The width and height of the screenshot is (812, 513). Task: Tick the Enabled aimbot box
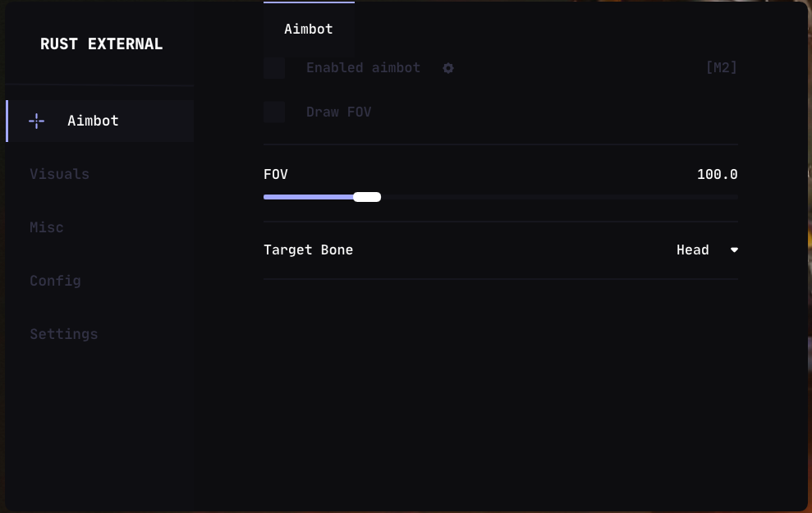click(x=273, y=68)
